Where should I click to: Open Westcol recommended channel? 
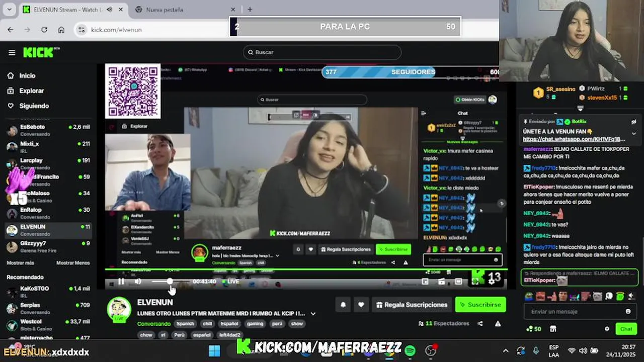pos(48,324)
